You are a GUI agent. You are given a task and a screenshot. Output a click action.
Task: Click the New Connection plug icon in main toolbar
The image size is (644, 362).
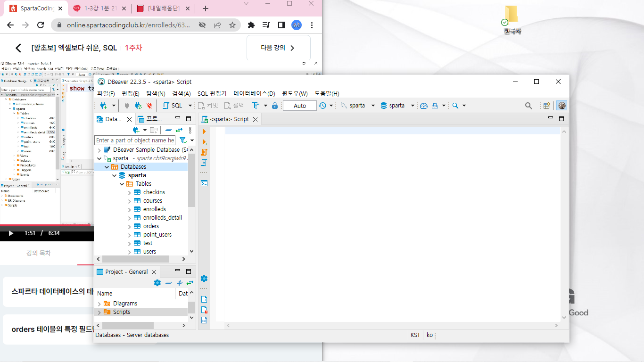pos(103,106)
